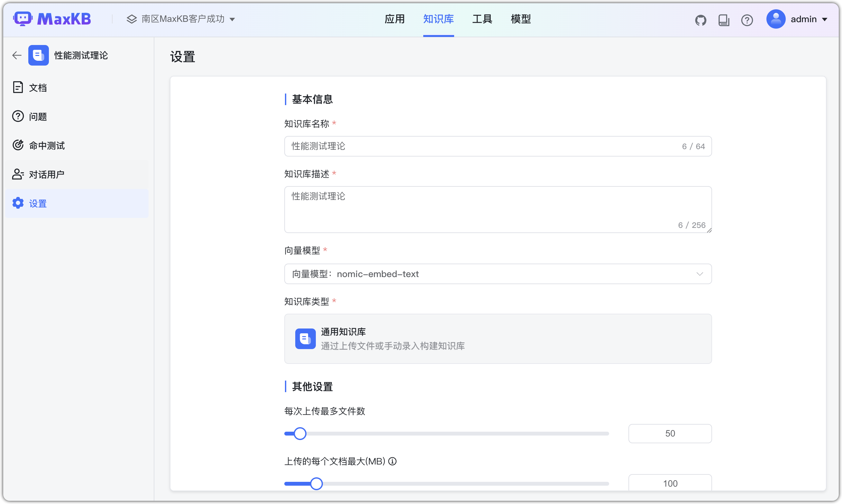
Task: Click the 6 / 256 character counter
Action: [691, 225]
